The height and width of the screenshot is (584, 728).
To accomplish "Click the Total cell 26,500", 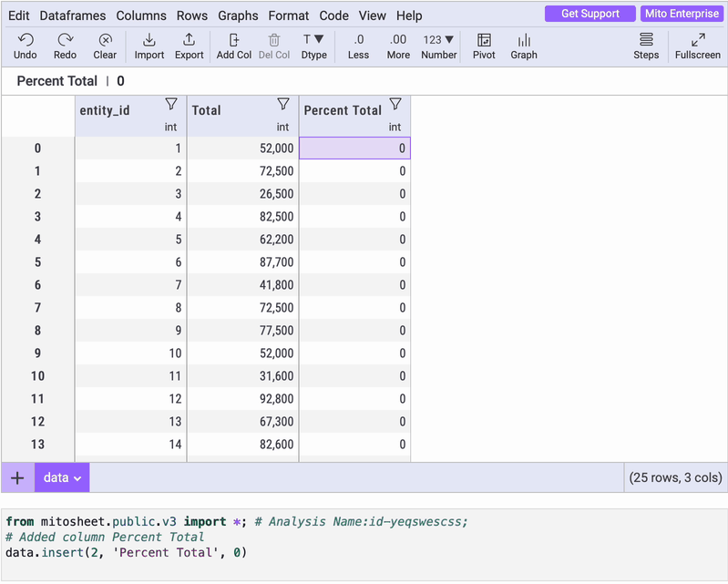I will pos(243,194).
